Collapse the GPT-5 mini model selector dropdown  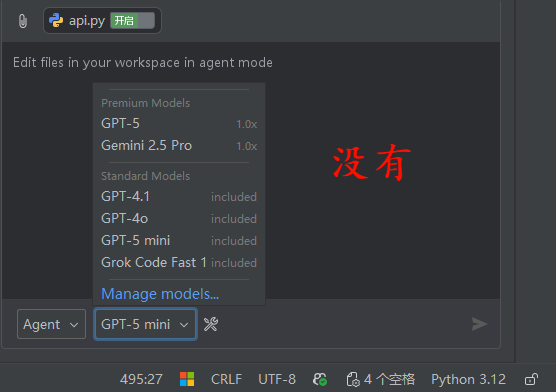145,324
